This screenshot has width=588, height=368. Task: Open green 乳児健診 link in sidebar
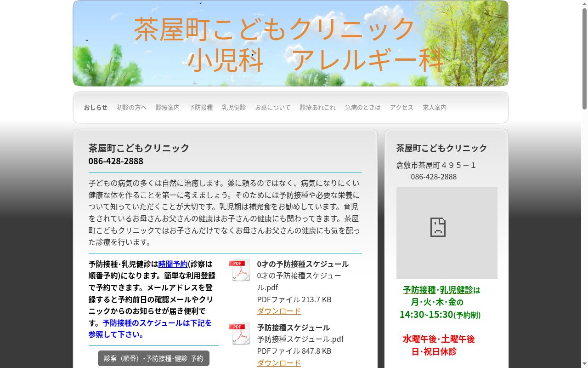pos(456,290)
